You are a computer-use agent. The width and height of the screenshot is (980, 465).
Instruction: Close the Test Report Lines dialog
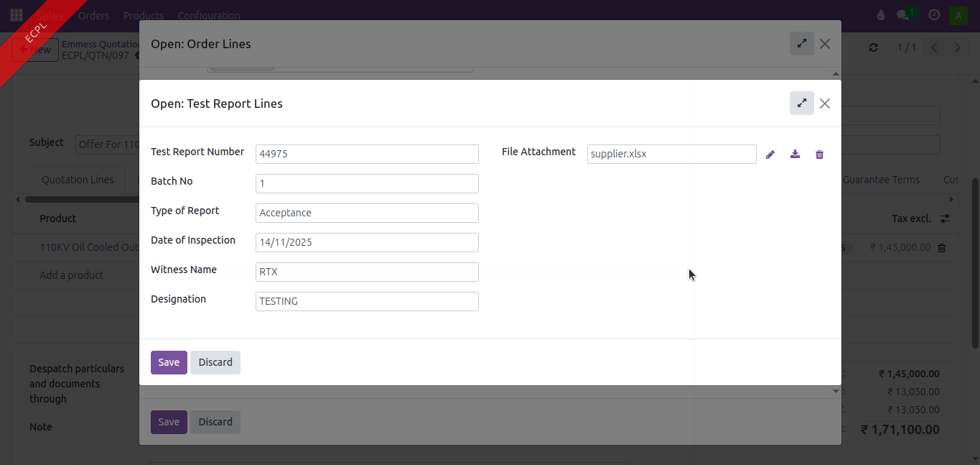click(x=825, y=103)
